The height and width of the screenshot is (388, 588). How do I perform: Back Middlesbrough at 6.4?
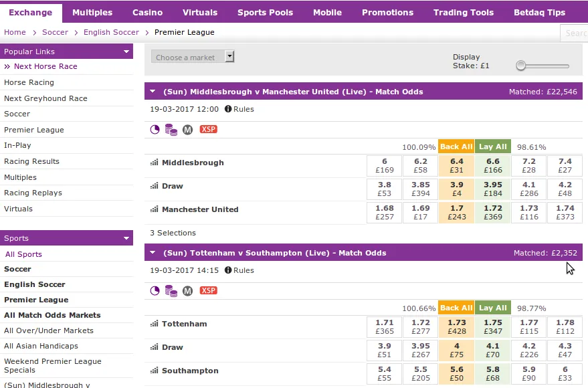tap(456, 166)
